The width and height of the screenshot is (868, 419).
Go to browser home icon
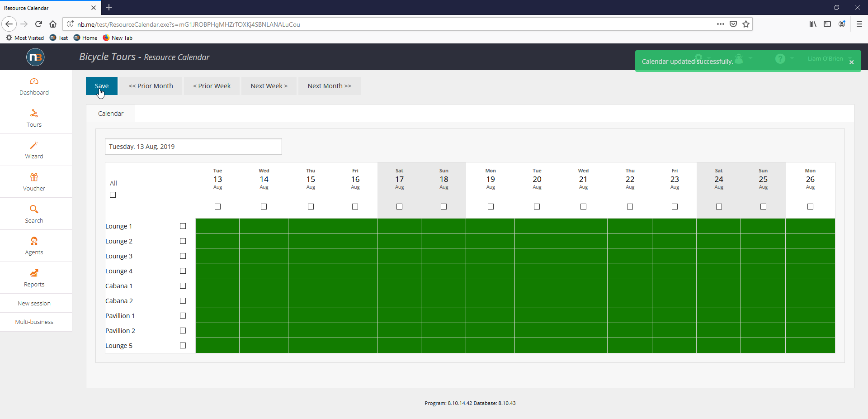click(x=53, y=24)
